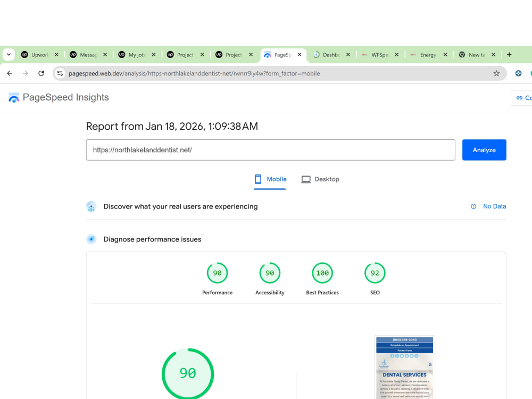The image size is (532, 399).
Task: Click the real users experience section icon
Action: click(92, 206)
